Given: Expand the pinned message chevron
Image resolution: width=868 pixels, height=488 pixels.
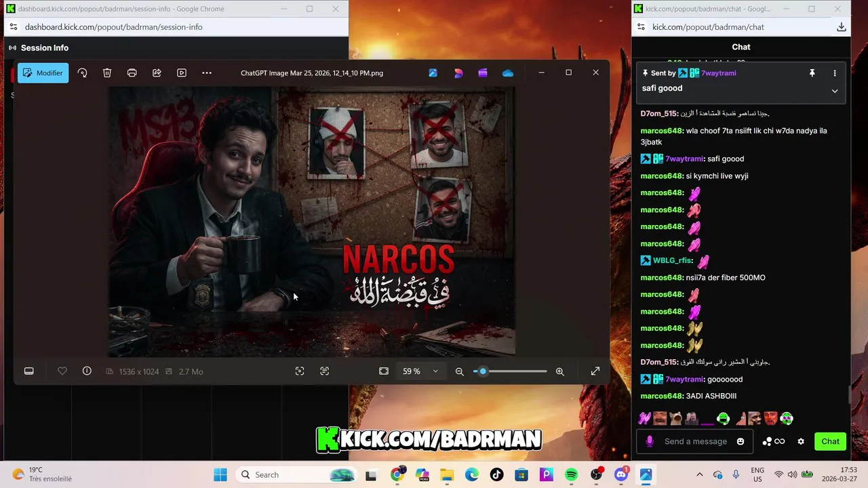Looking at the screenshot, I should click(835, 91).
